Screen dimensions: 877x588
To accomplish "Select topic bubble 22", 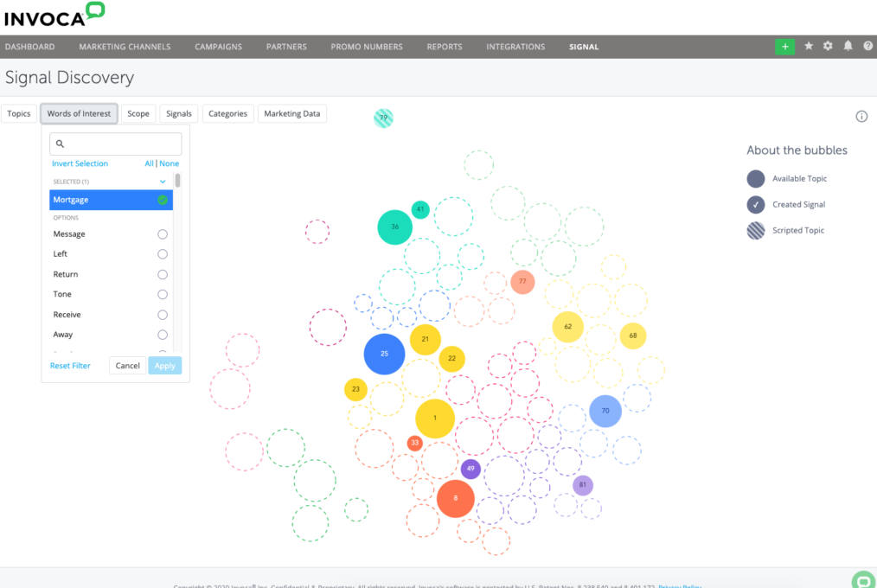I will pyautogui.click(x=452, y=358).
